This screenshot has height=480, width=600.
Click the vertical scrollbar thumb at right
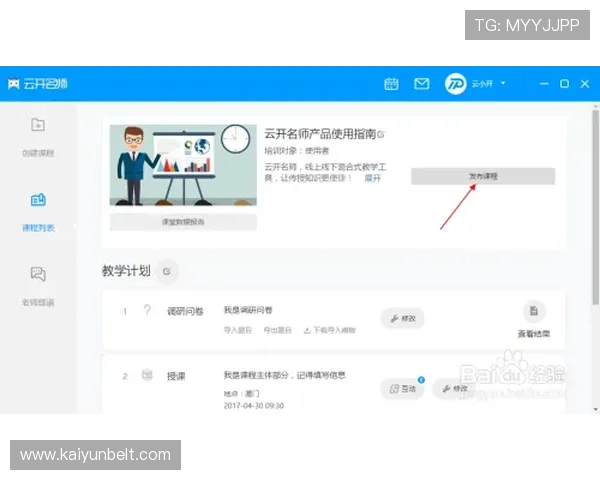click(595, 207)
